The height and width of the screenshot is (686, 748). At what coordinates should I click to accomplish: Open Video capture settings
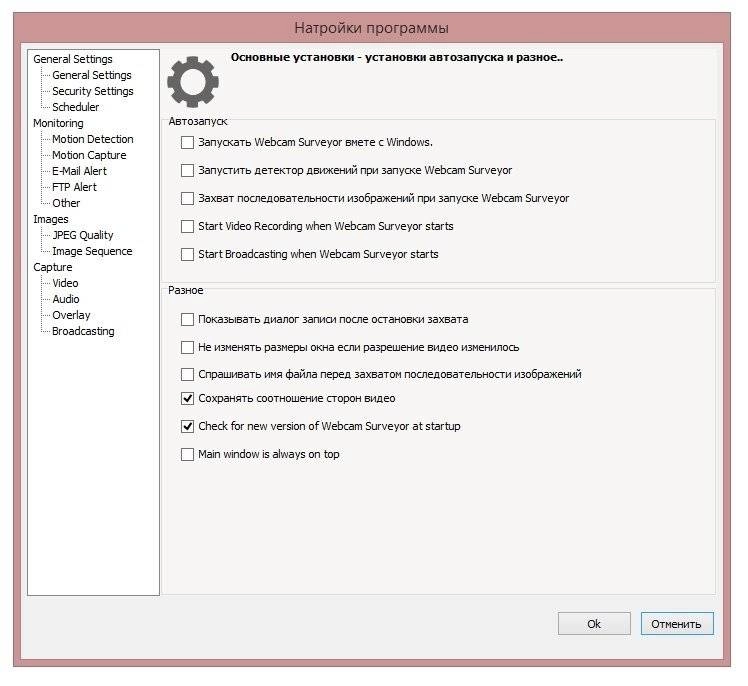point(65,283)
